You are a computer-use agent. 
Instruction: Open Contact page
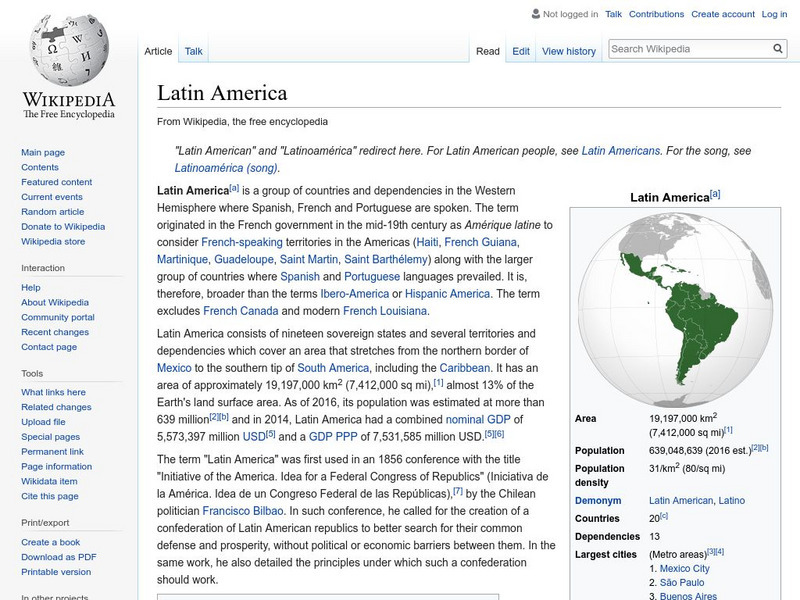[49, 346]
